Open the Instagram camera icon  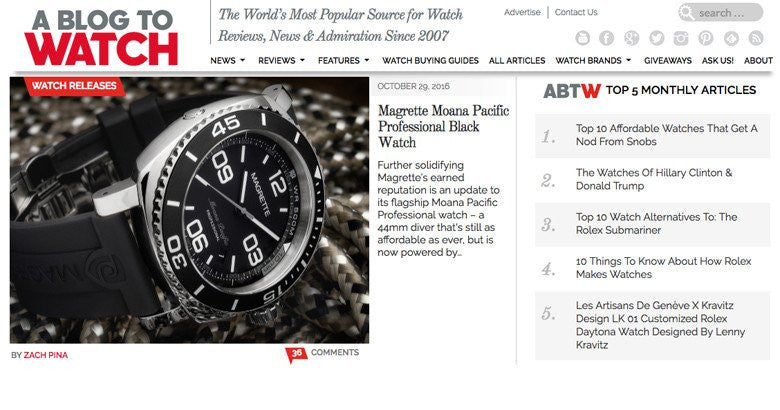[681, 38]
